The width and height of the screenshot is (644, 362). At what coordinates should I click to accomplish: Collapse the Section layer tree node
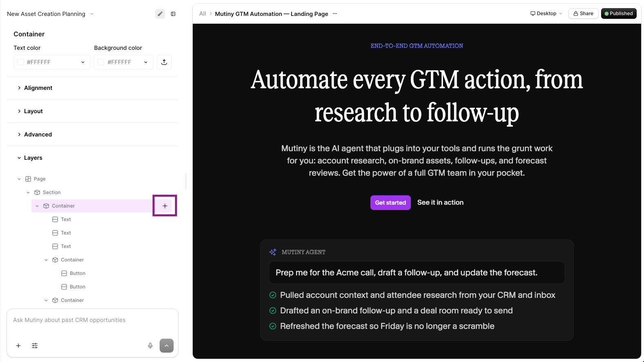28,192
